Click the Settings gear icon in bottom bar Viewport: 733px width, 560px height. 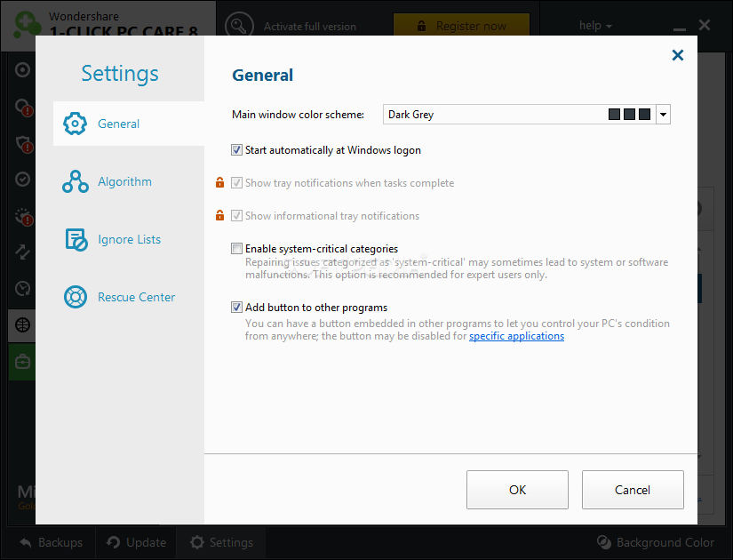pos(197,542)
